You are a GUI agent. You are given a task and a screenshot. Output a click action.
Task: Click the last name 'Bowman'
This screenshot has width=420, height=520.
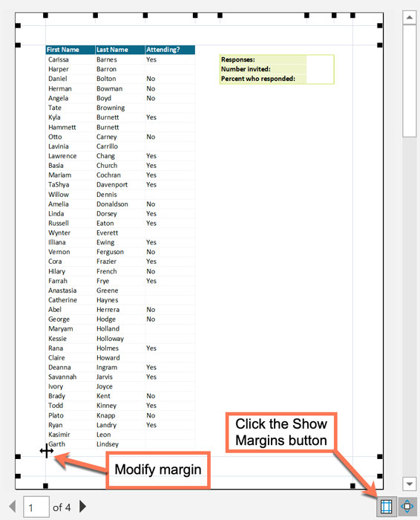point(109,88)
